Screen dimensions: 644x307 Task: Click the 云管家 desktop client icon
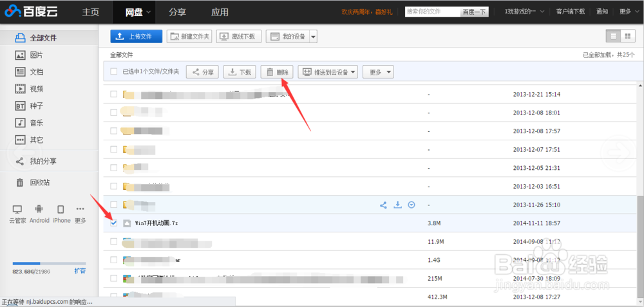coord(17,210)
